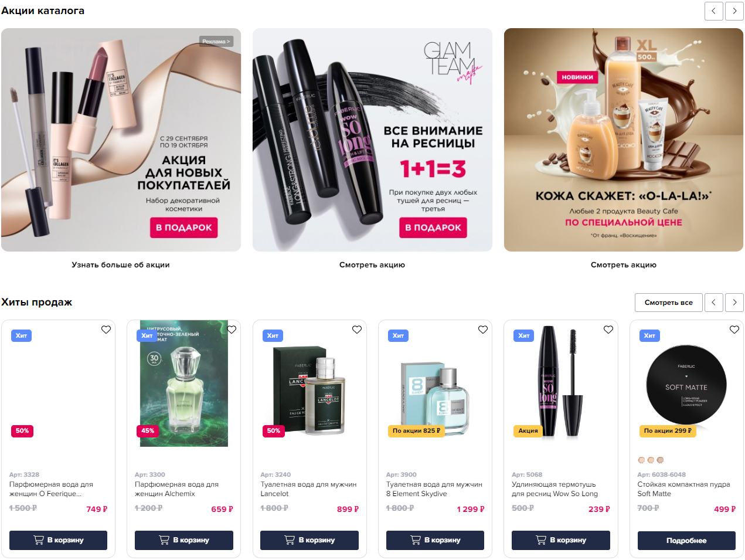Click Смотреть все button for bestsellers
The image size is (745, 560).
pos(669,303)
